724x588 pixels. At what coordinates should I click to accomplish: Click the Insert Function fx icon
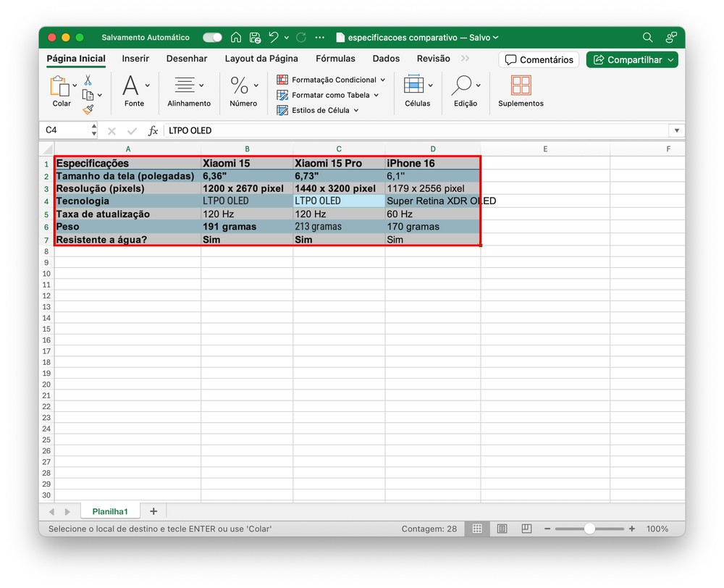153,131
